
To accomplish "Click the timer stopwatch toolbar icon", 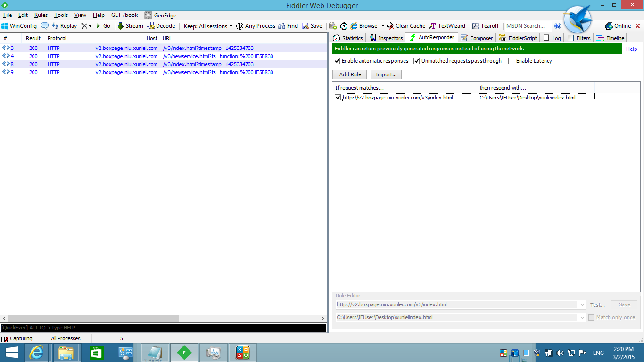I will 344,26.
